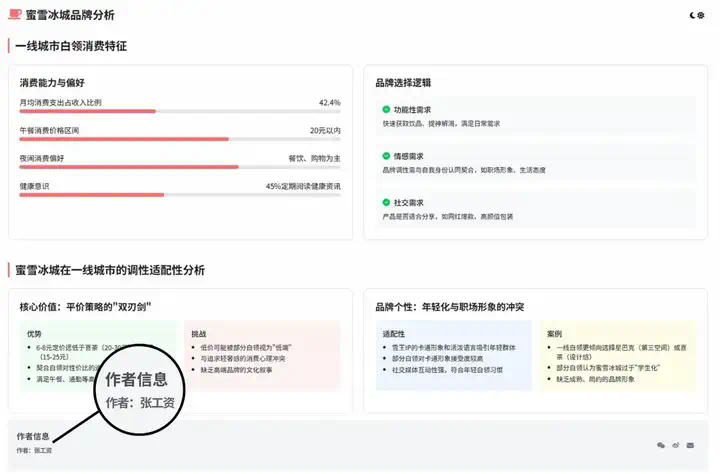Click the yellow 案例 box heading
The width and height of the screenshot is (720, 474).
[555, 334]
